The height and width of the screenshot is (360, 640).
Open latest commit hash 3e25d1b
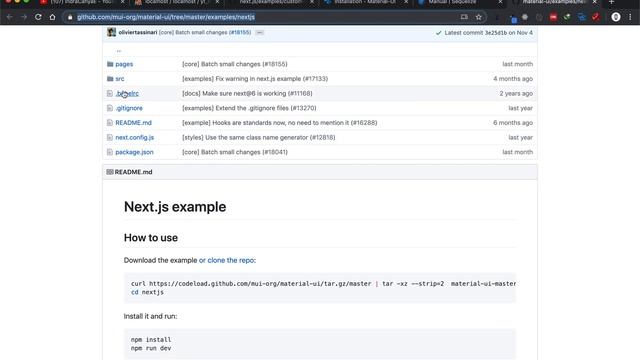click(x=496, y=33)
